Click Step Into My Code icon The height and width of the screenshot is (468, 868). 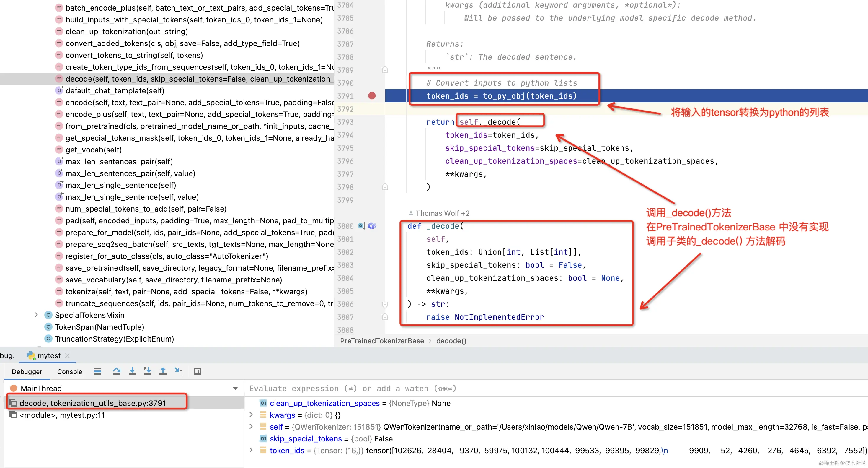click(147, 371)
